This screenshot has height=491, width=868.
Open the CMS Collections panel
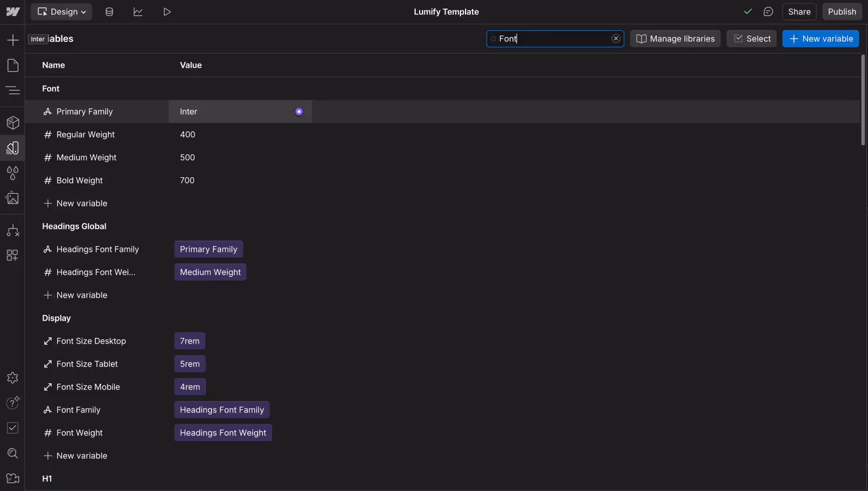click(x=109, y=11)
